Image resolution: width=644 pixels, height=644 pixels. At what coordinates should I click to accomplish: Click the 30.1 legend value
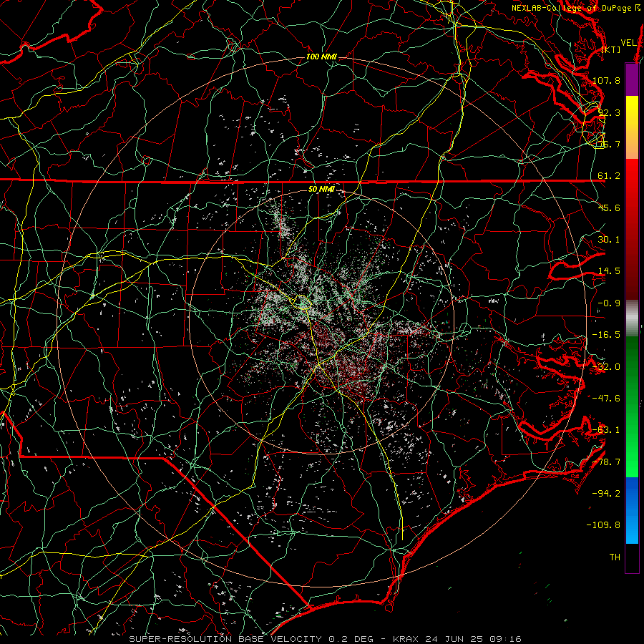pos(609,240)
